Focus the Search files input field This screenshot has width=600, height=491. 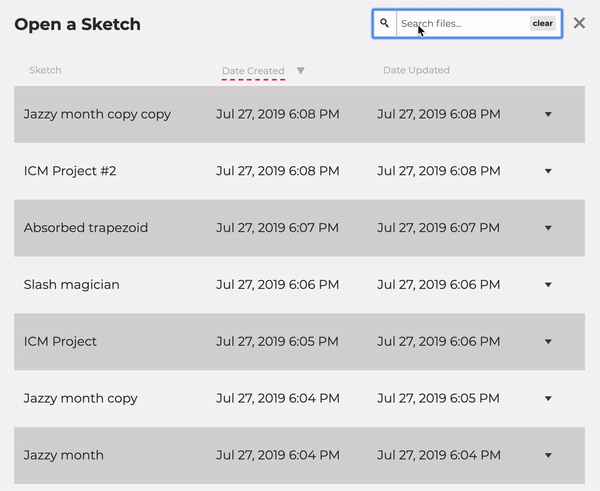click(463, 23)
